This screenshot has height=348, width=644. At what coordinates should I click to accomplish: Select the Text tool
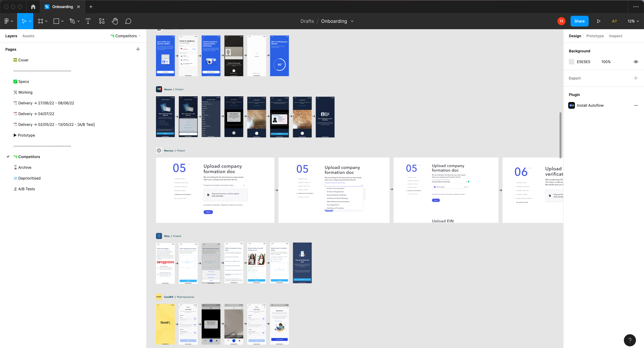[88, 21]
